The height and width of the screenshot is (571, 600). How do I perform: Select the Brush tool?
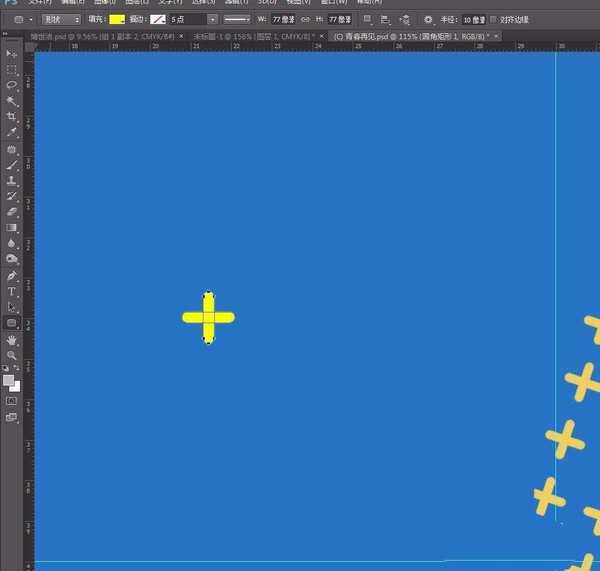pos(11,165)
